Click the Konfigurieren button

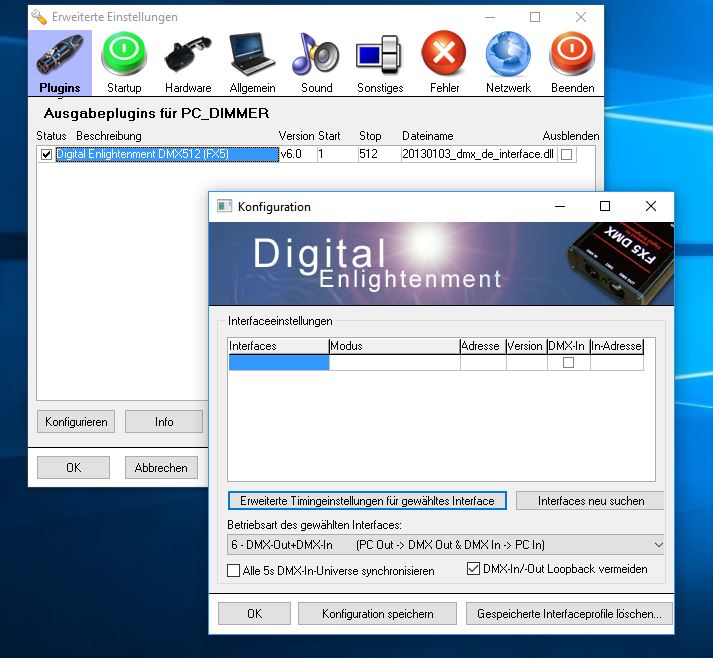[x=76, y=422]
